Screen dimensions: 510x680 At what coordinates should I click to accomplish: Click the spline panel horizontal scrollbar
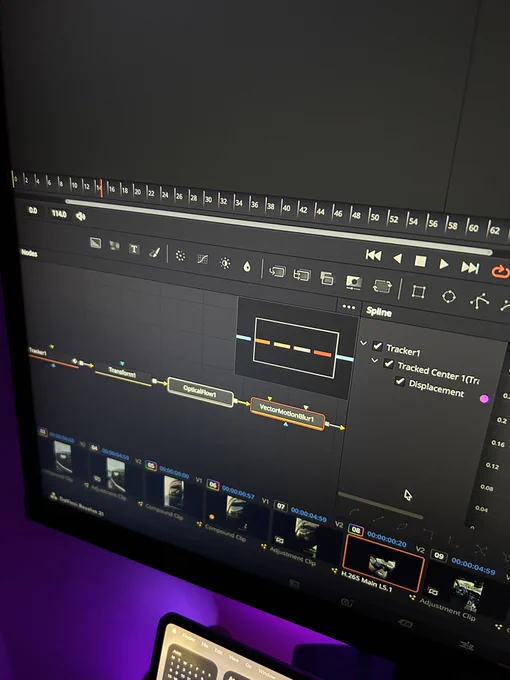tap(380, 505)
